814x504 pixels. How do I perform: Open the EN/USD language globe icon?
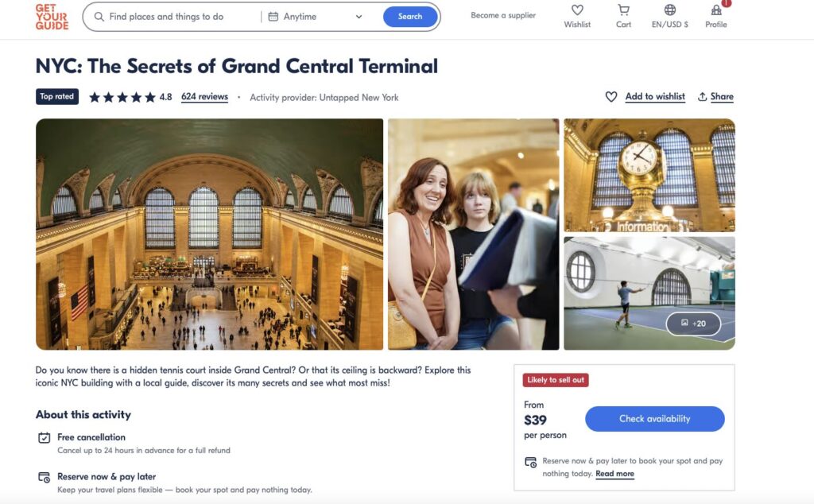click(x=670, y=10)
